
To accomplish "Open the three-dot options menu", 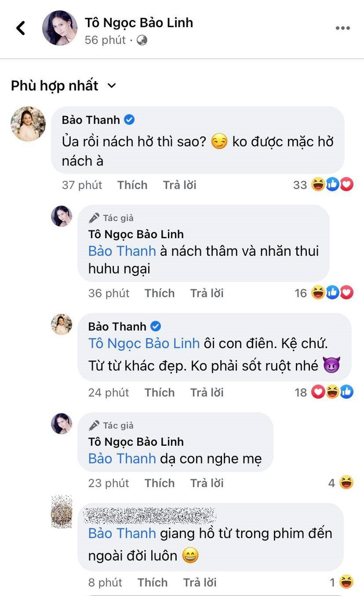I will click(x=342, y=27).
